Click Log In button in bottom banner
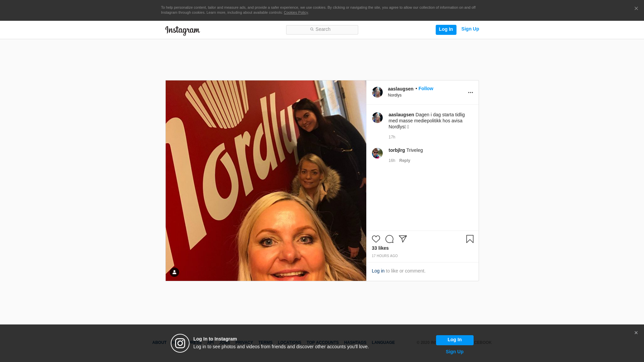 (x=454, y=340)
